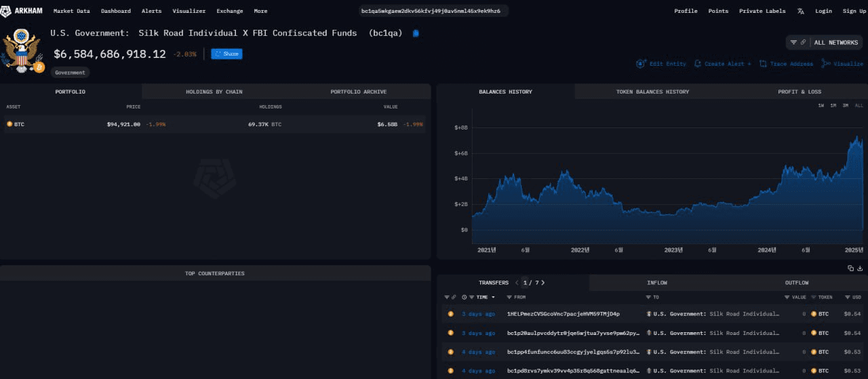Expand the More menu in the navigation
This screenshot has width=868, height=379.
260,11
